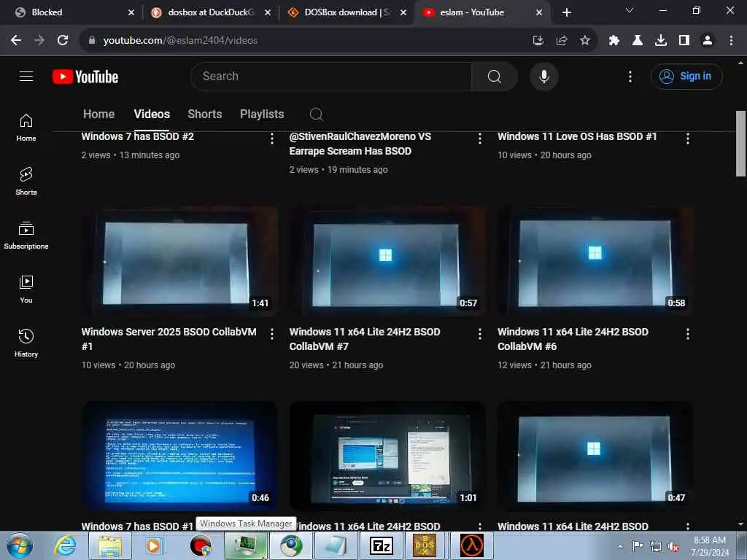Open Windows Server 2025 BSOD CollabVM #1 title
747x560 pixels.
169,339
